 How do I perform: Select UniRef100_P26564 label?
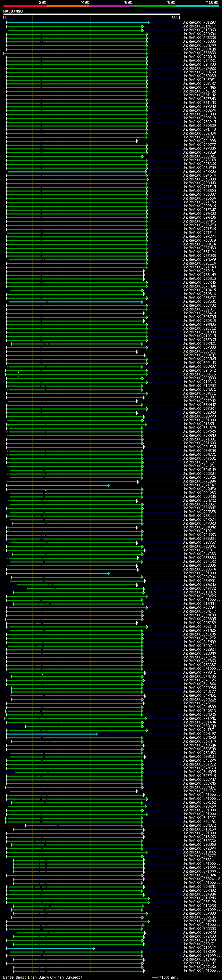199,199
